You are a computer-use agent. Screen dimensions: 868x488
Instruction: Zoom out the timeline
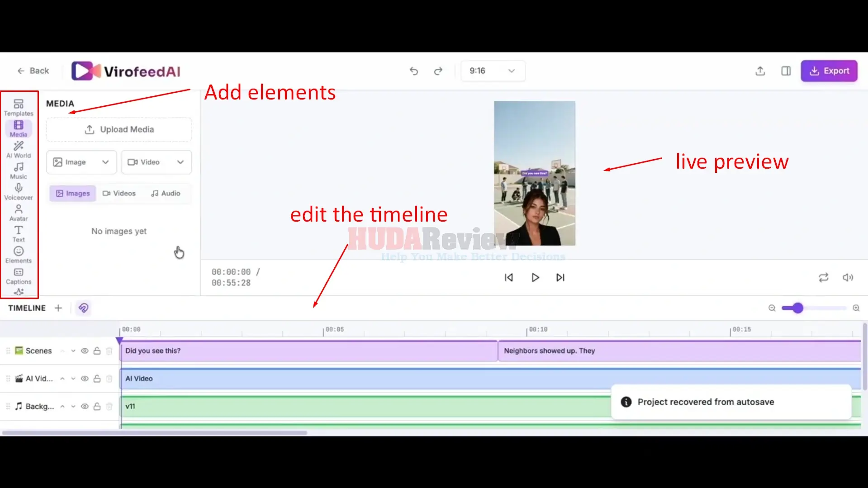pos(772,308)
